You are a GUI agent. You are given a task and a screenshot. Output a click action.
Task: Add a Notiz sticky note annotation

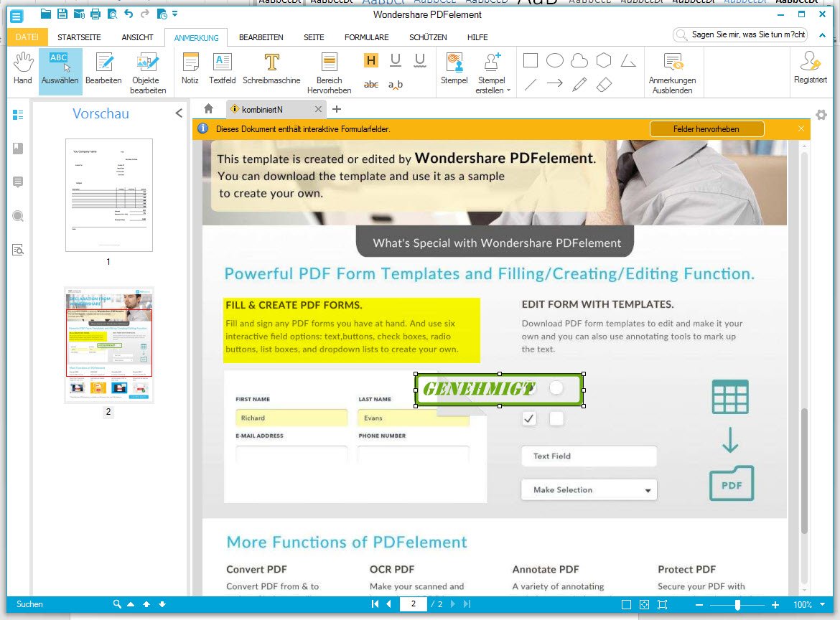tap(190, 69)
